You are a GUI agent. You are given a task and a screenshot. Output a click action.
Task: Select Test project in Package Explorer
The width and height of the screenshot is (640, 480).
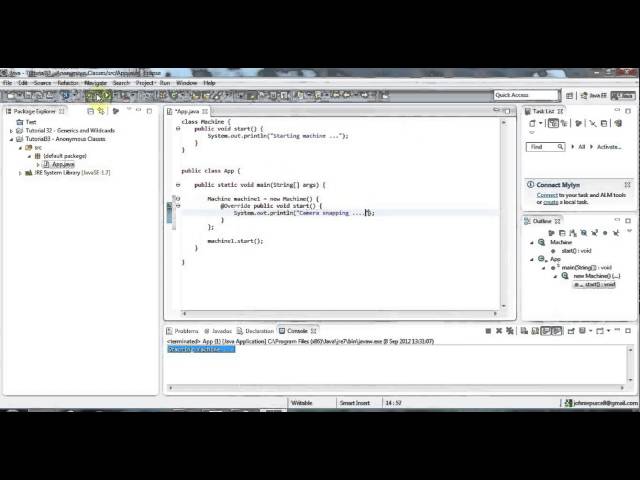tap(31, 122)
